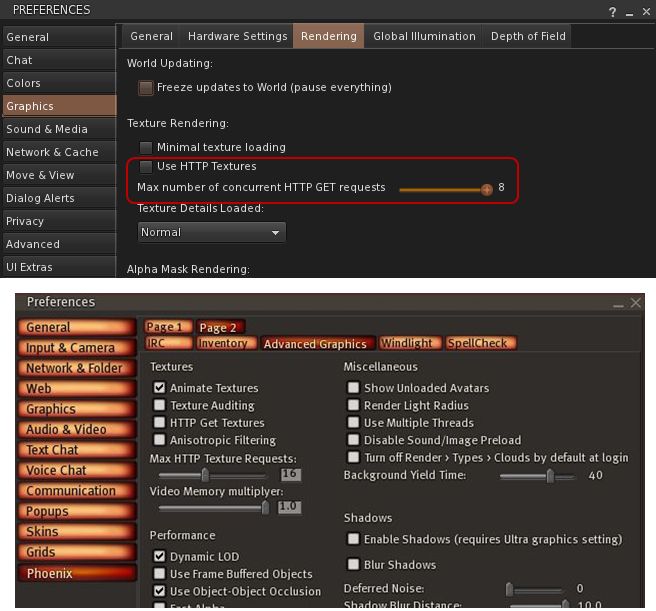Adjust Max concurrent HTTP GET requests slider
656x611 pixels.
tap(487, 189)
